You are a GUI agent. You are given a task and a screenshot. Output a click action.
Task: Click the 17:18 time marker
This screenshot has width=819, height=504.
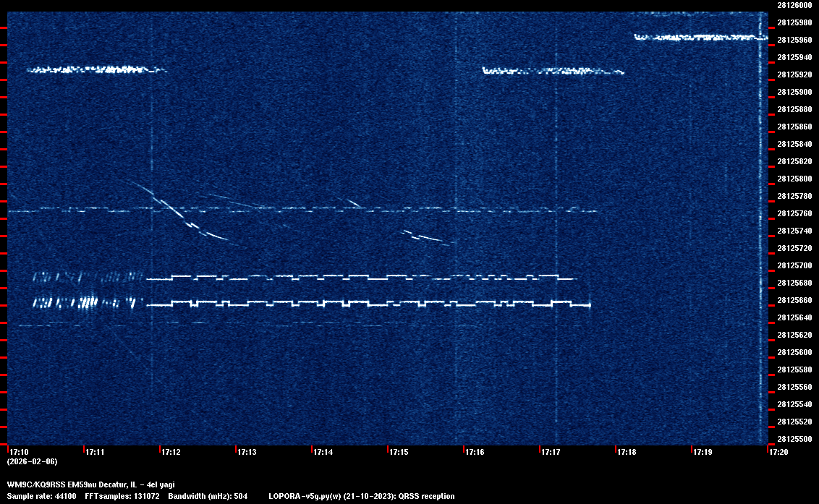pos(626,452)
